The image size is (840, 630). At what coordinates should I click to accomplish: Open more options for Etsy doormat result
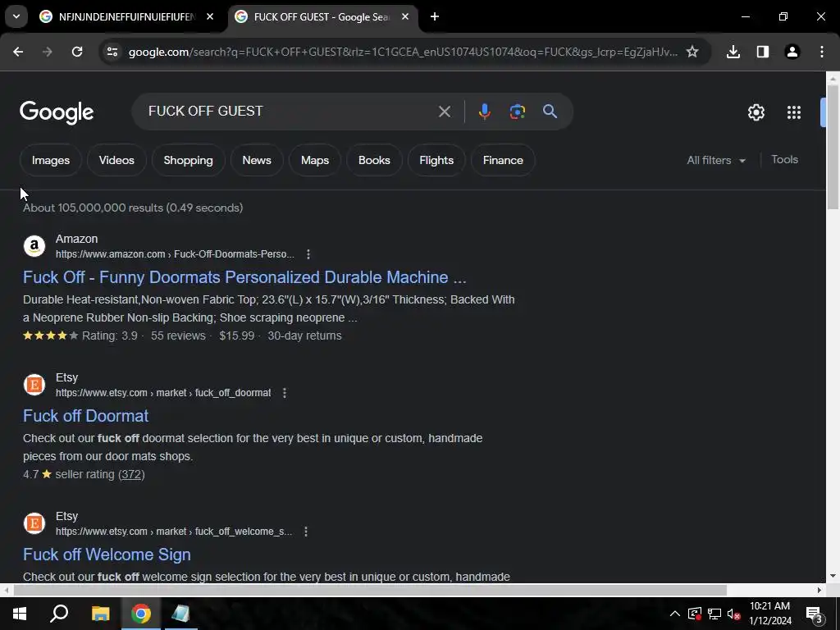[285, 393]
